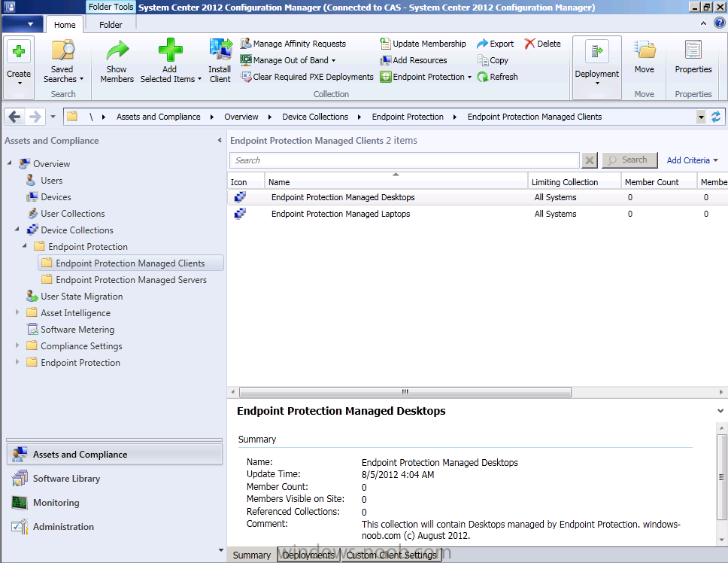Select Endpoint Protection Managed Servers folder
728x563 pixels.
[124, 280]
